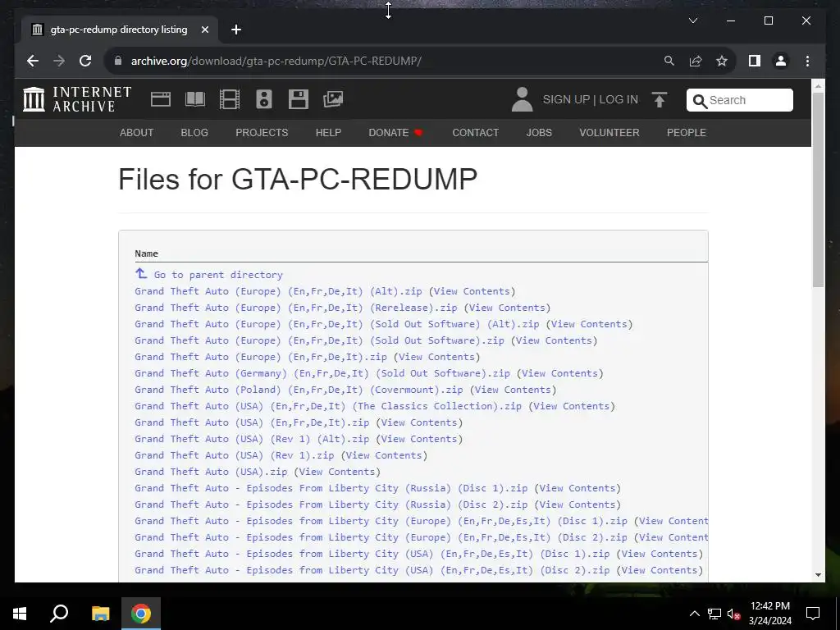Click the user avatar icon
Viewport: 840px width, 630px height.
pos(522,99)
